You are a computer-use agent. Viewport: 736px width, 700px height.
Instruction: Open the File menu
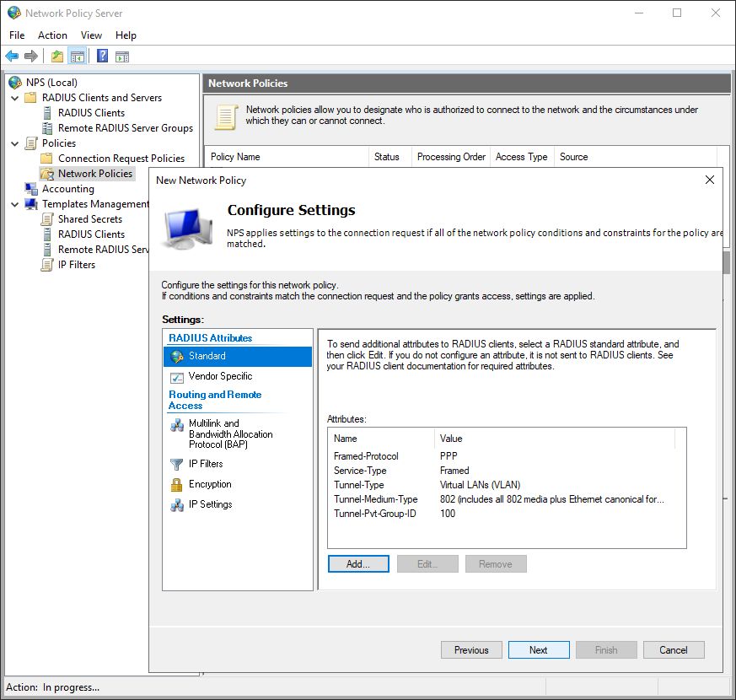[x=17, y=35]
